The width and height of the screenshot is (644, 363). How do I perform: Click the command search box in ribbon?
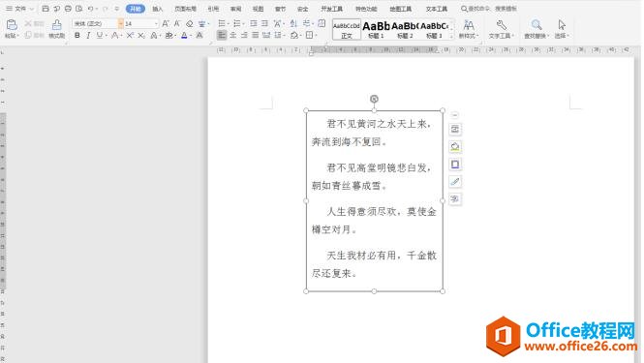(489, 8)
